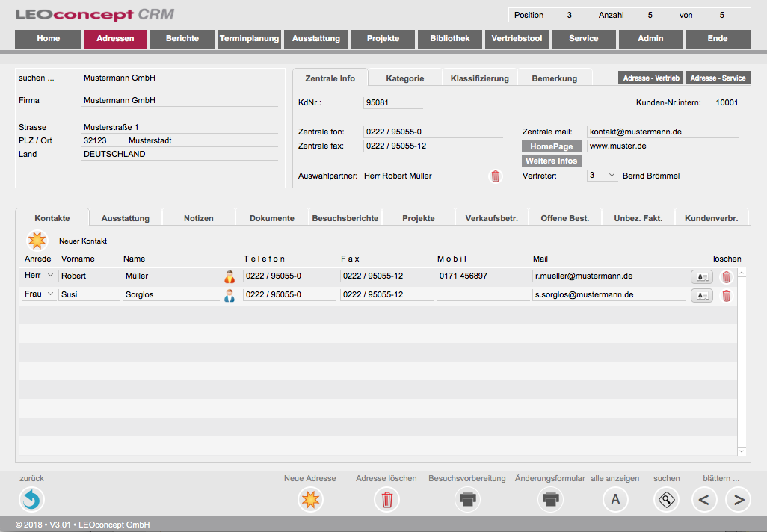Remove Auswahlpartner using the trash icon
767x532 pixels.
click(495, 176)
